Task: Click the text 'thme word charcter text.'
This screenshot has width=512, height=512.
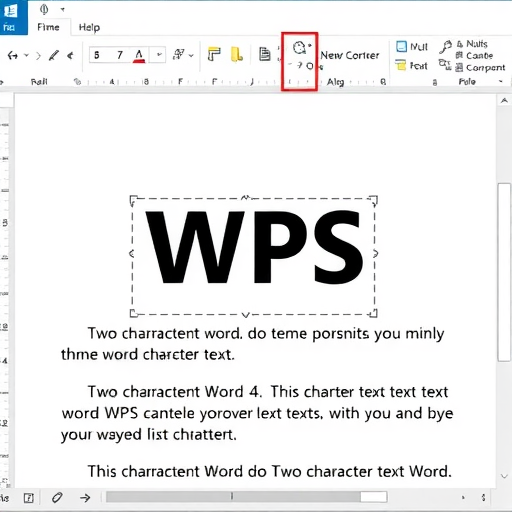Action: pyautogui.click(x=148, y=354)
